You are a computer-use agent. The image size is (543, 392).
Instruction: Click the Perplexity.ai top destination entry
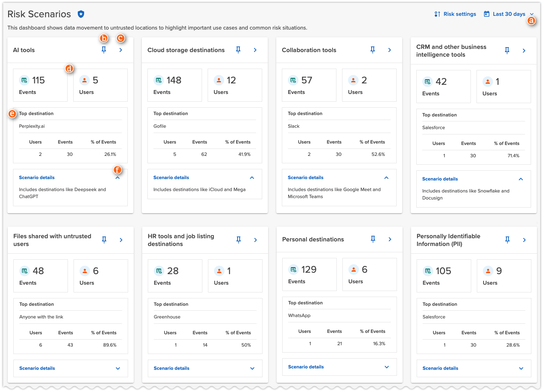click(x=32, y=126)
